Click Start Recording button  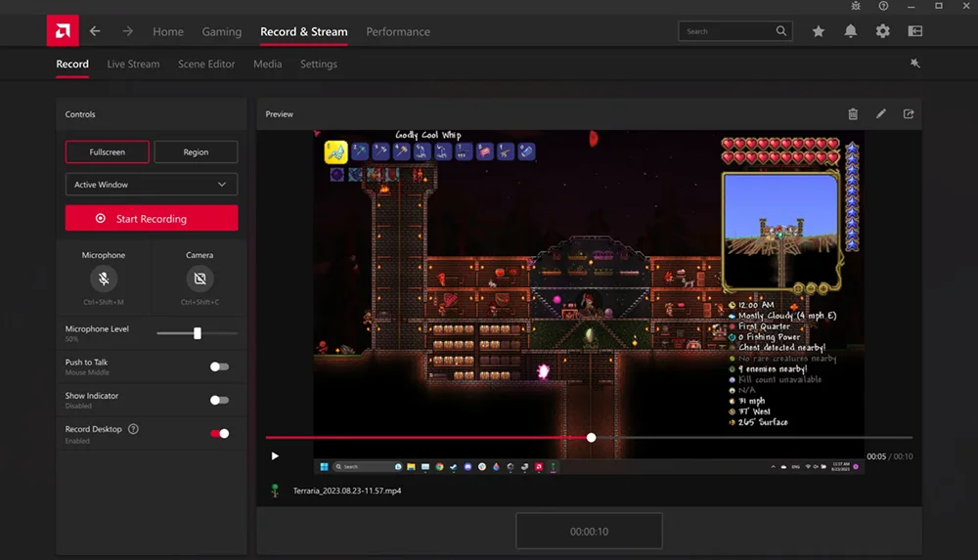coord(152,218)
